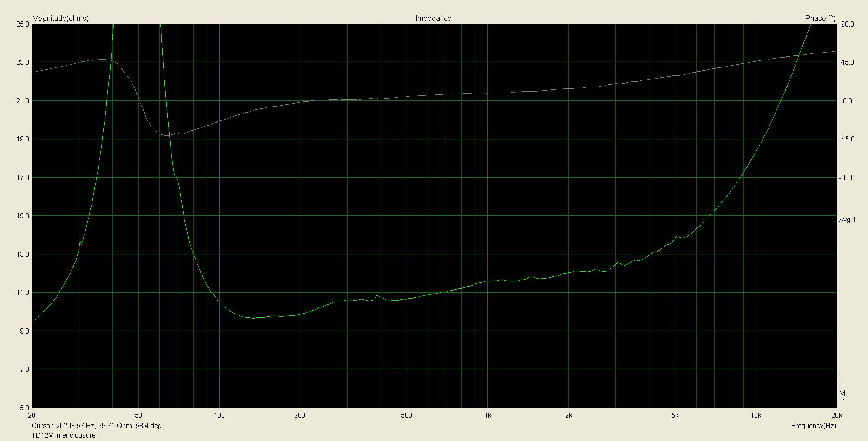This screenshot has width=868, height=441.
Task: Click the 90.0 phase axis value
Action: pos(848,24)
